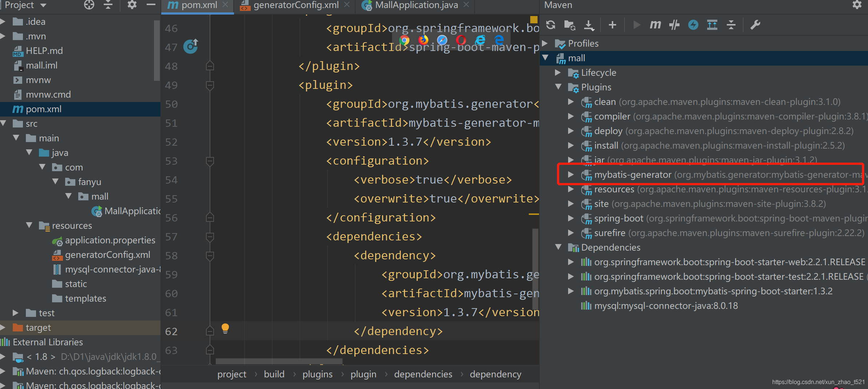Click the lightbulb intention on line 62
The height and width of the screenshot is (389, 868).
click(x=225, y=329)
